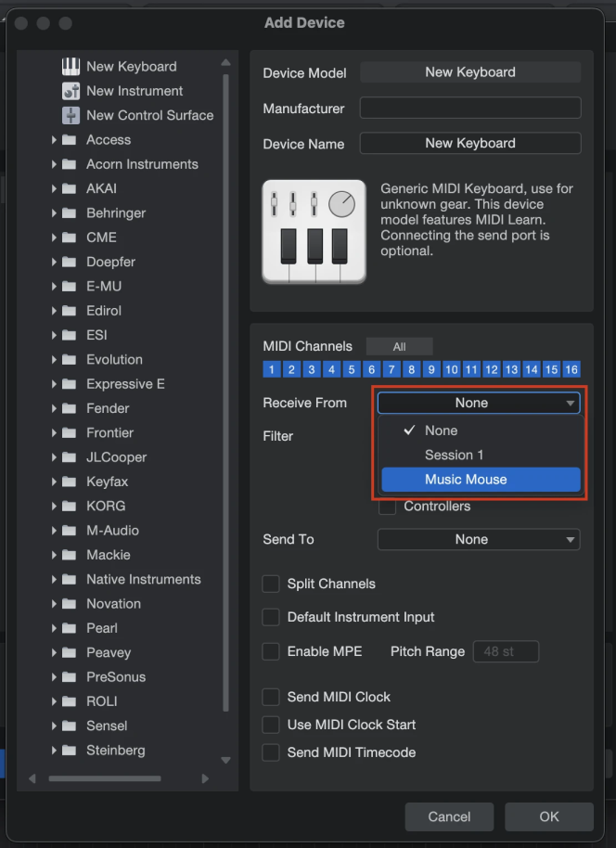Click the Cancel button
Image resolution: width=616 pixels, height=848 pixels.
pos(449,816)
